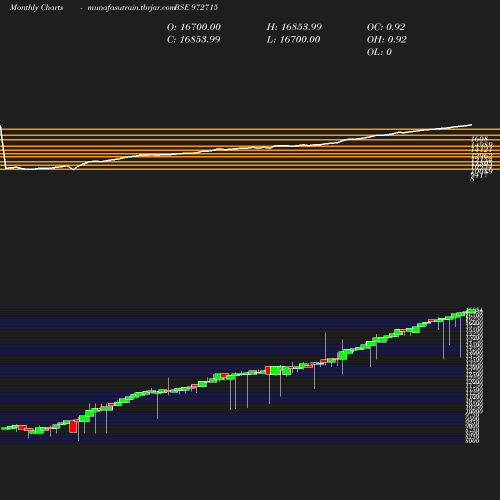Select the open value "O: 16700.00"

click(194, 27)
